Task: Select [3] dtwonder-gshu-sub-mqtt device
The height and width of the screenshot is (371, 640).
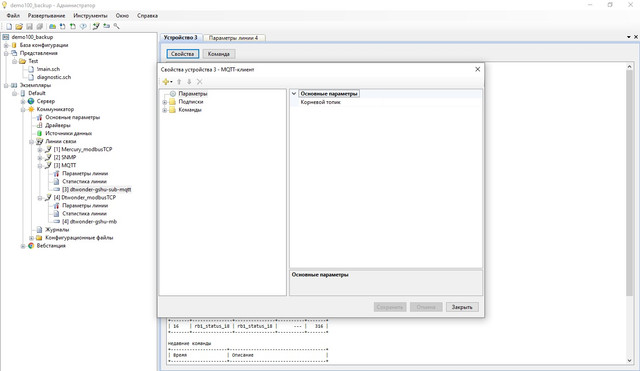Action: pyautogui.click(x=96, y=190)
